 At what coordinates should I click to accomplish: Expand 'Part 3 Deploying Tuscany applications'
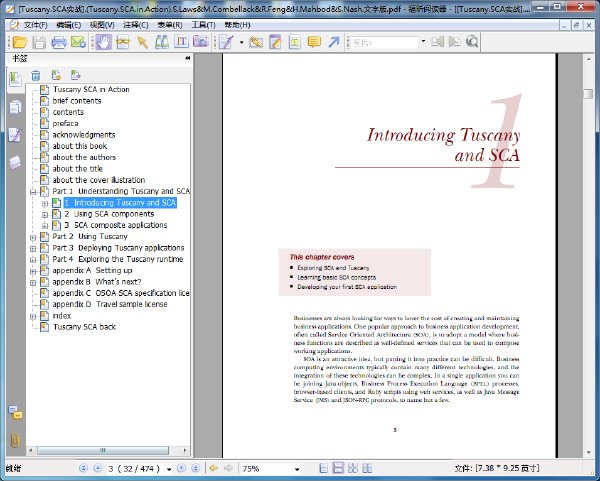(33, 248)
